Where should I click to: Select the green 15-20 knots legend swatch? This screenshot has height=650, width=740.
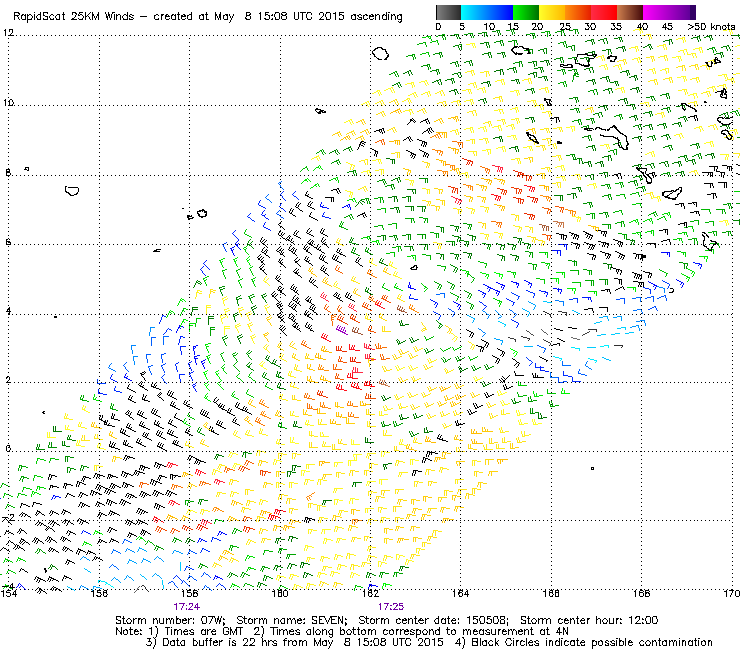point(526,12)
